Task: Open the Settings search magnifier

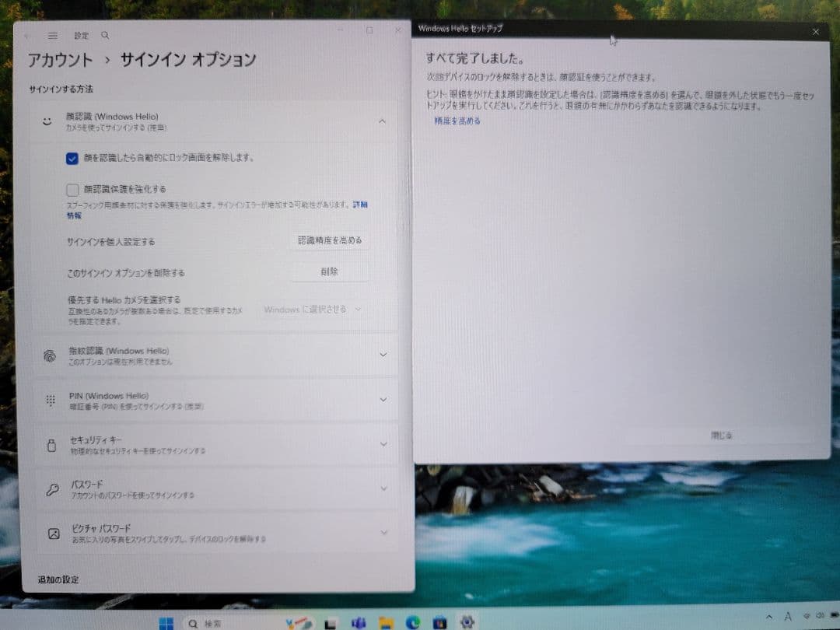Action: (x=104, y=35)
